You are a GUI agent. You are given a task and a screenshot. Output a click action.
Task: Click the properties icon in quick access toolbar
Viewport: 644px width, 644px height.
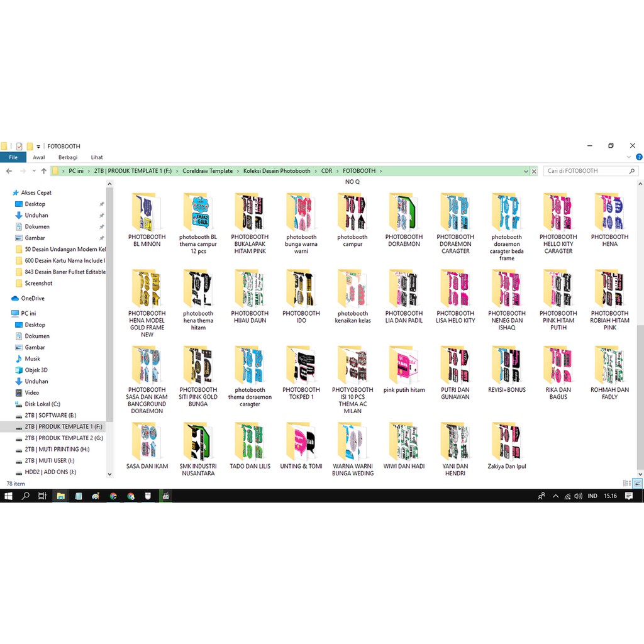pyautogui.click(x=19, y=146)
